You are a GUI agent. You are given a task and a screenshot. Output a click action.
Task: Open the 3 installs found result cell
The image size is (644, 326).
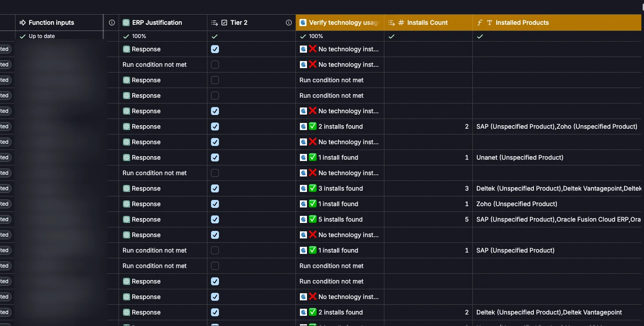tap(340, 188)
